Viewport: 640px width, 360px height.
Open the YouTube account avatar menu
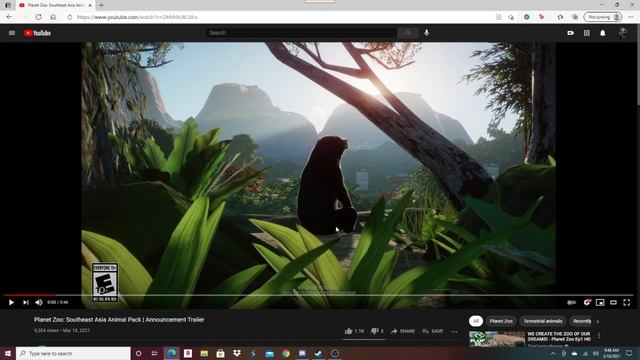(623, 33)
